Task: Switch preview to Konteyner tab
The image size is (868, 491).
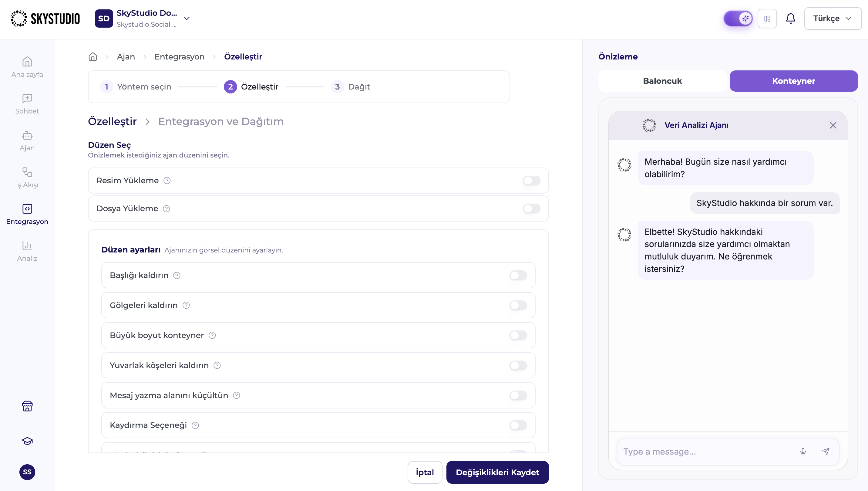Action: (x=793, y=81)
